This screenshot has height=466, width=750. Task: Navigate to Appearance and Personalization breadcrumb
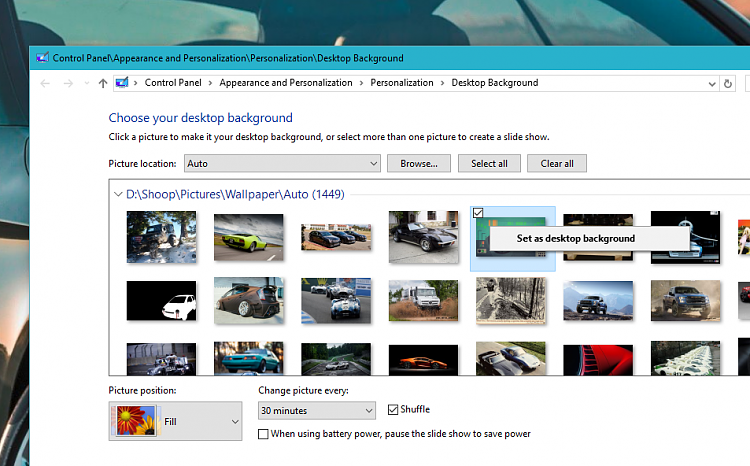pos(286,83)
